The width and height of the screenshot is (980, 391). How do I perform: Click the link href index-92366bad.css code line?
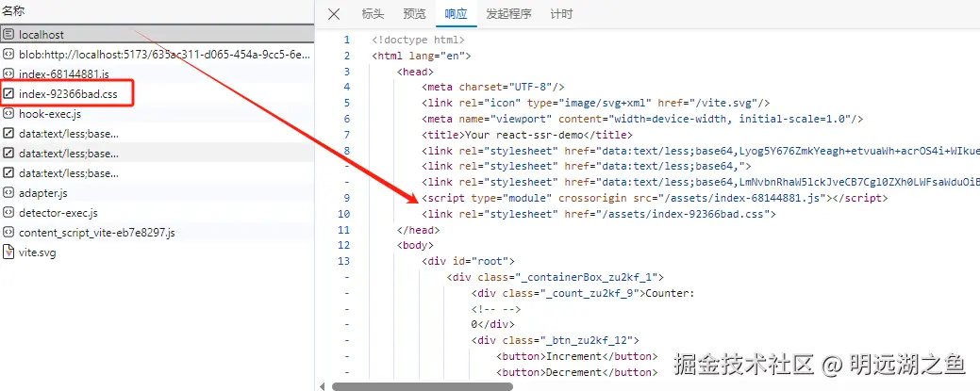coord(599,214)
